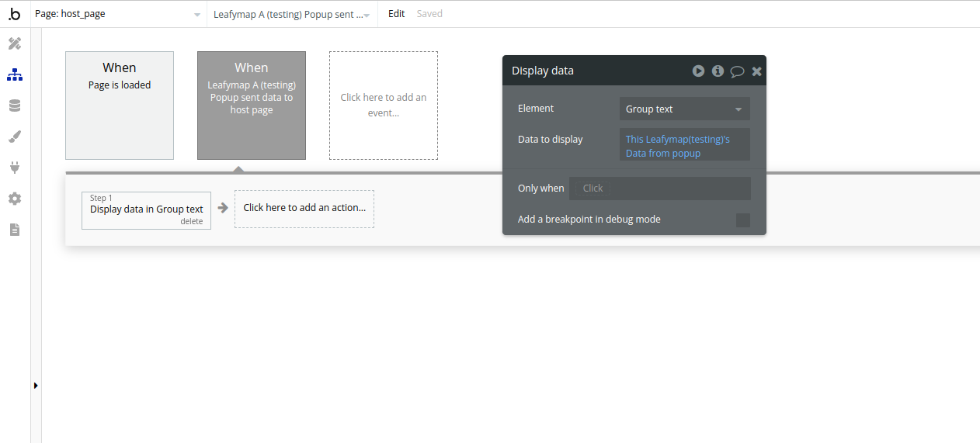Click the Data to display label
This screenshot has height=443, width=980.
(550, 140)
